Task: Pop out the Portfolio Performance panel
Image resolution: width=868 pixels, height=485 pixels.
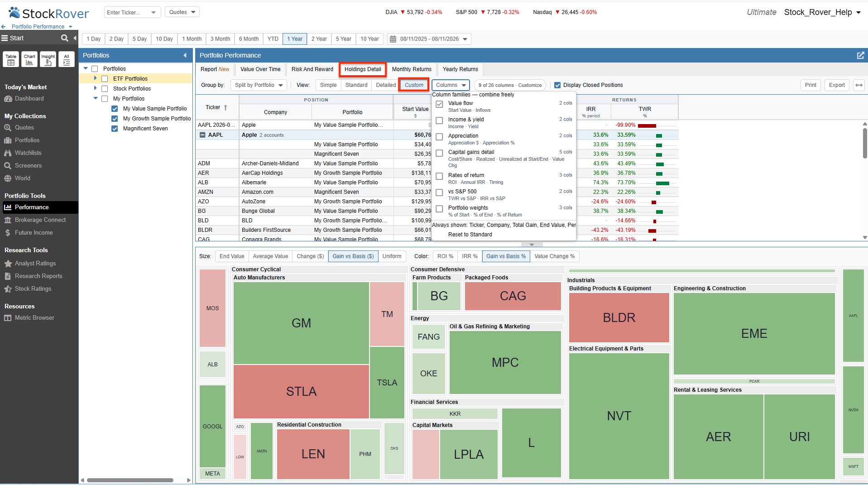Action: pos(860,55)
